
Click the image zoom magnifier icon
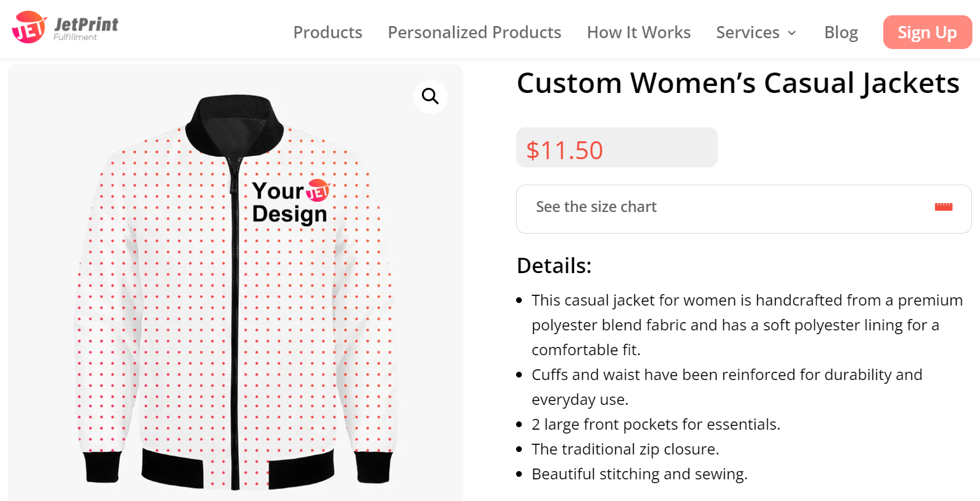pyautogui.click(x=431, y=96)
